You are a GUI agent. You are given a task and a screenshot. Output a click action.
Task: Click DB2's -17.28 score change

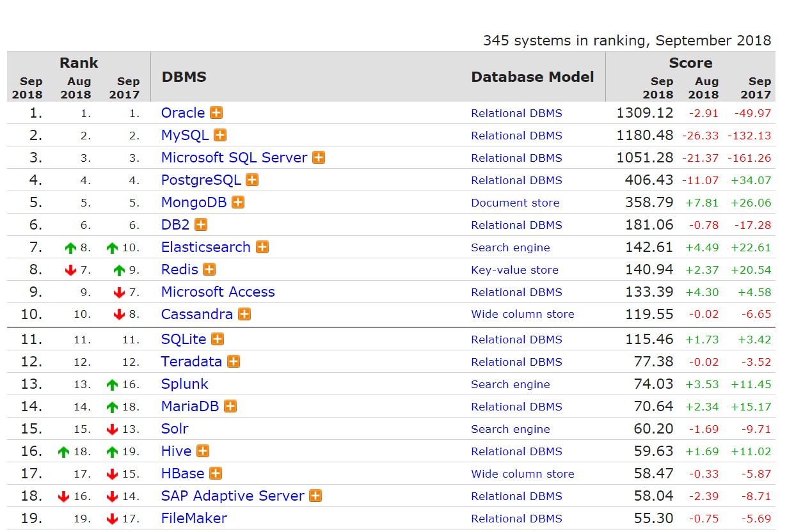click(752, 225)
